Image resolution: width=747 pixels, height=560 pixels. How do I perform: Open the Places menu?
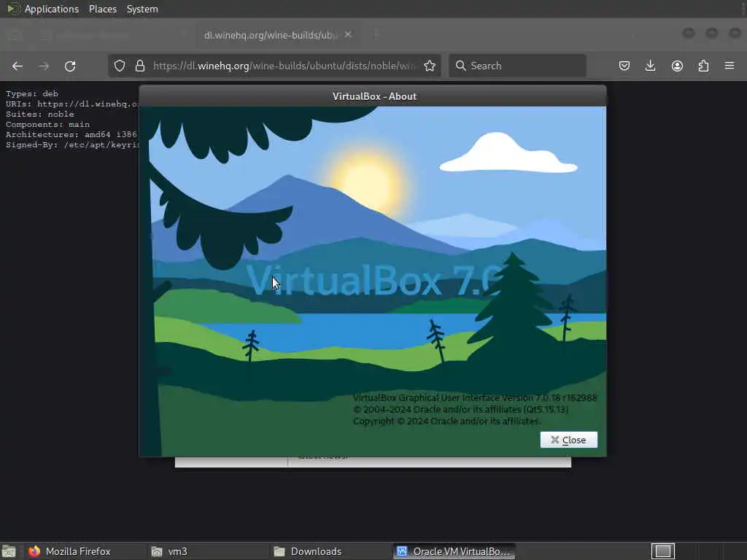point(102,9)
